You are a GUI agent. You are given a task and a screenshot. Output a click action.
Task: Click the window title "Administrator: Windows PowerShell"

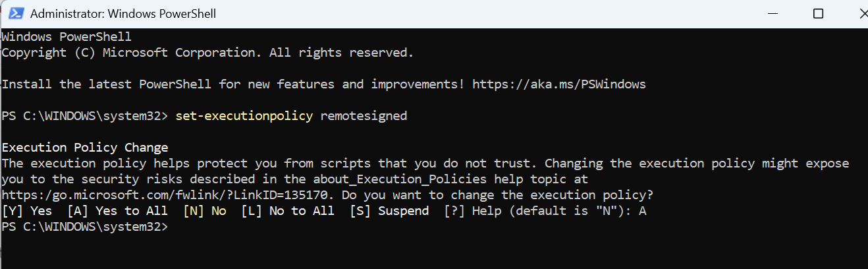(x=123, y=13)
